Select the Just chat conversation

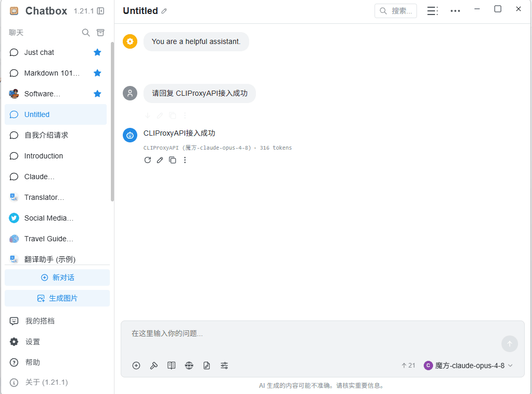(x=55, y=52)
